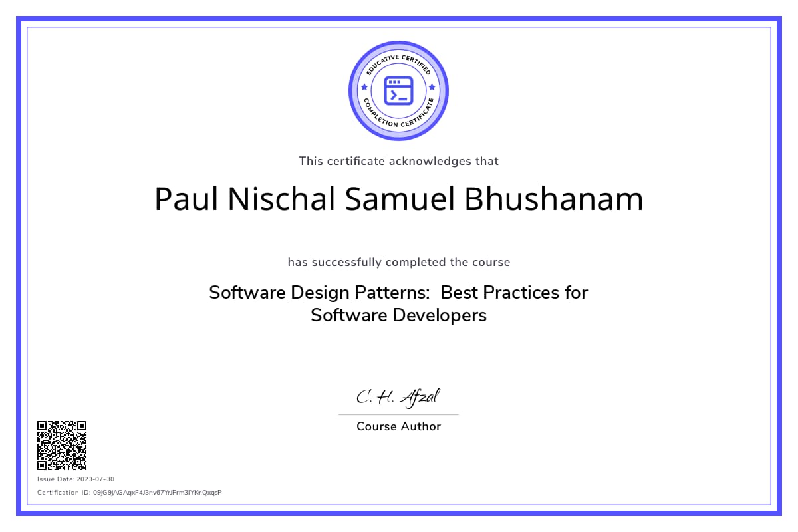Click the Certification ID code string
This screenshot has height=532, width=798.
(157, 493)
